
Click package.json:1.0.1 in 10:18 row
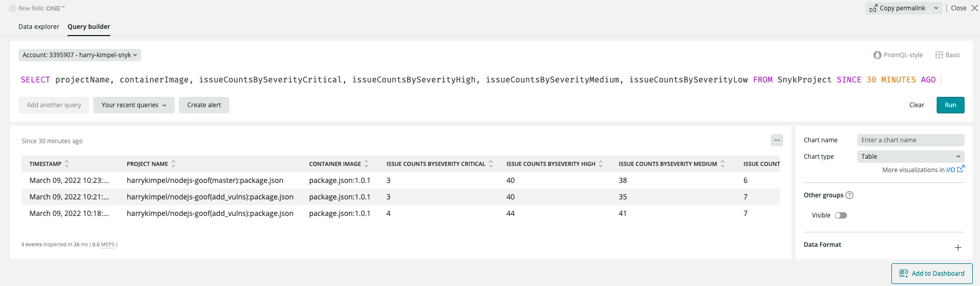click(340, 213)
